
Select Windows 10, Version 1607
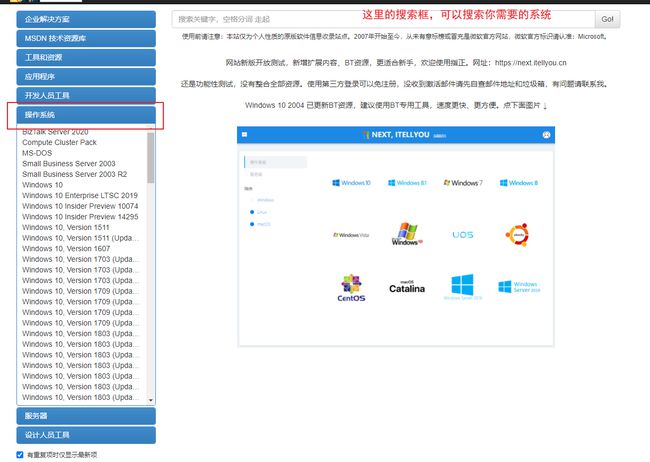click(x=66, y=248)
